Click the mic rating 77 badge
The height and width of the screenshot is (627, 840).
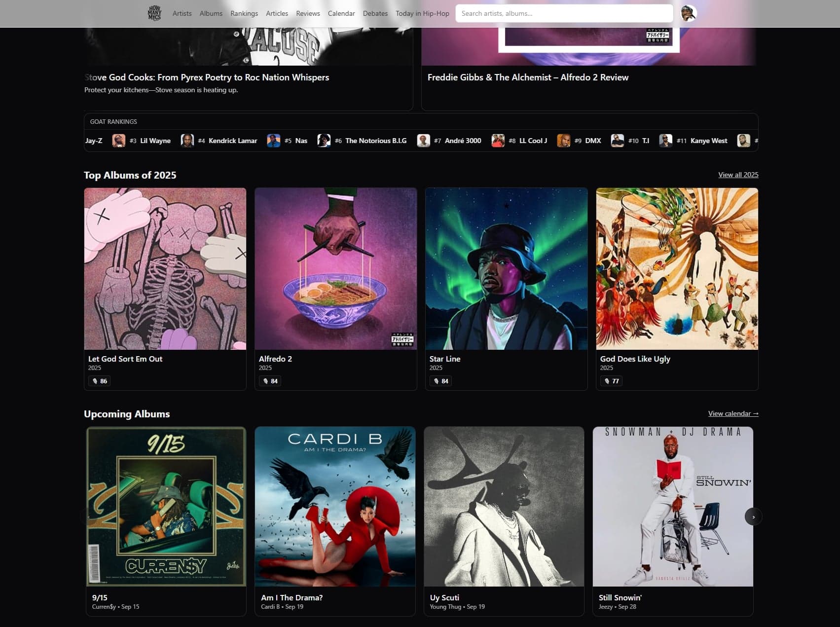click(611, 381)
